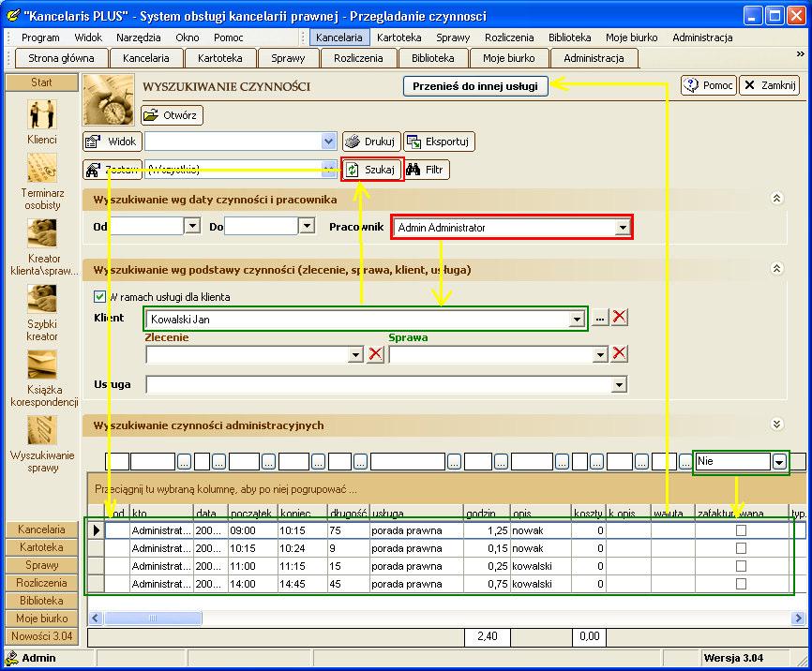Click toolbar overflow chevron at right

[x=800, y=53]
